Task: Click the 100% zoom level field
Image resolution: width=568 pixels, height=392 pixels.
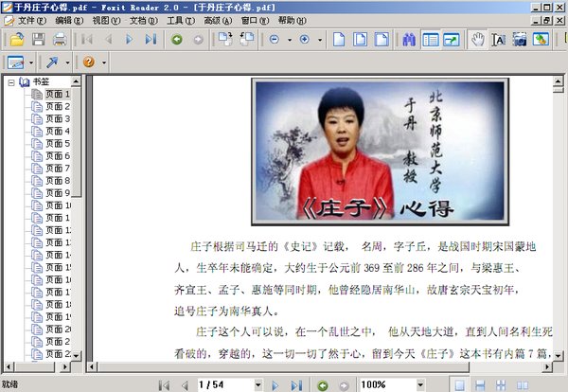Action: pos(388,384)
